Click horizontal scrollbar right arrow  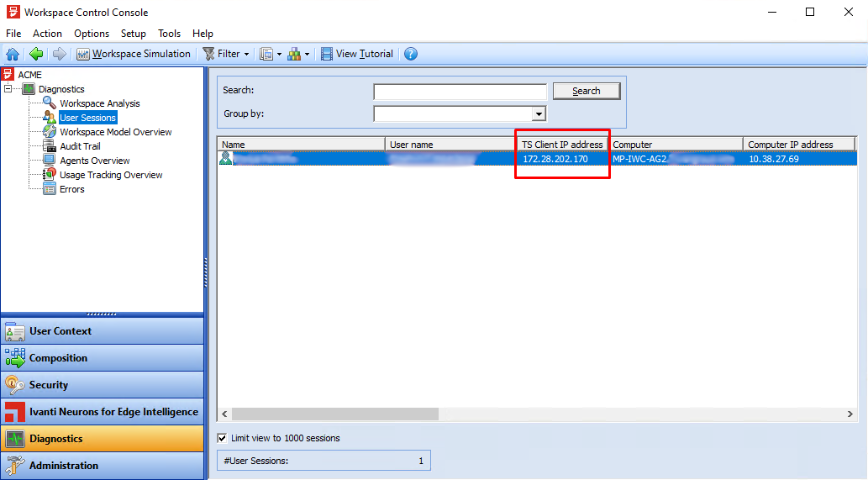point(850,414)
